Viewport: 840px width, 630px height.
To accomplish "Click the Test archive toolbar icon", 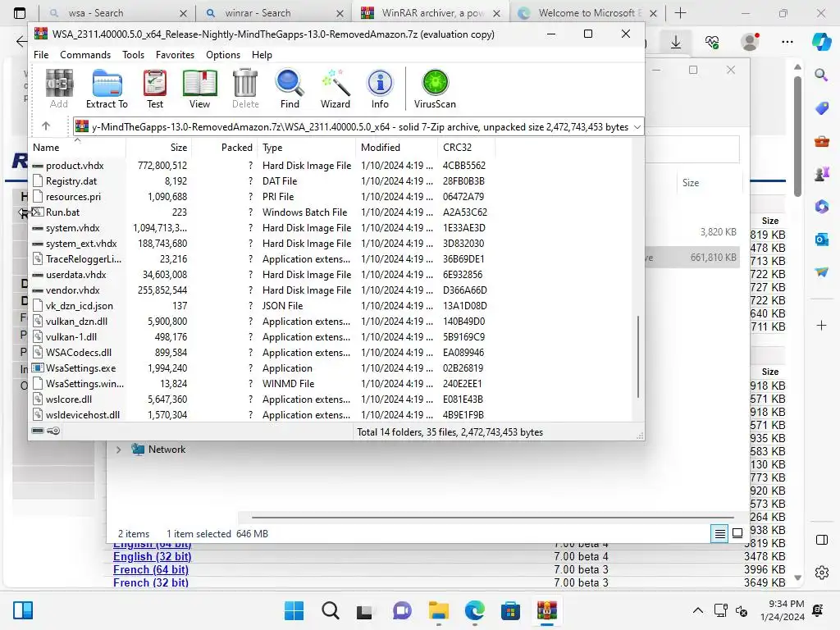I will 155,89.
